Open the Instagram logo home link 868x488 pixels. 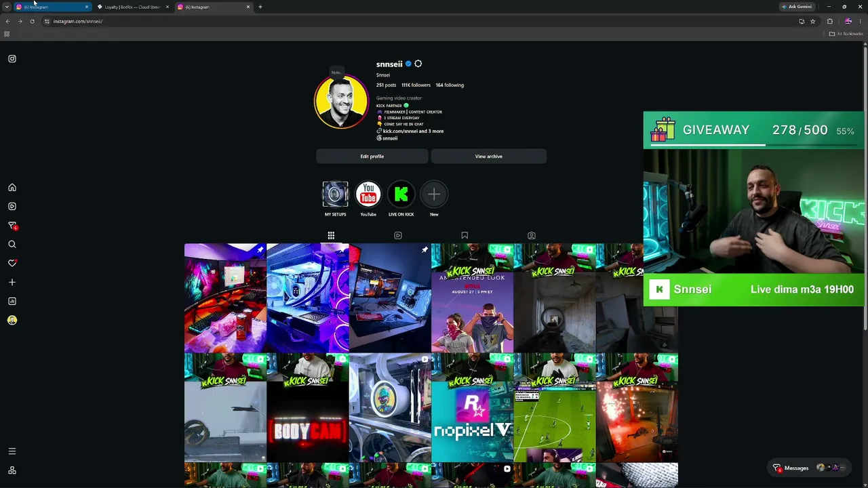(x=12, y=59)
